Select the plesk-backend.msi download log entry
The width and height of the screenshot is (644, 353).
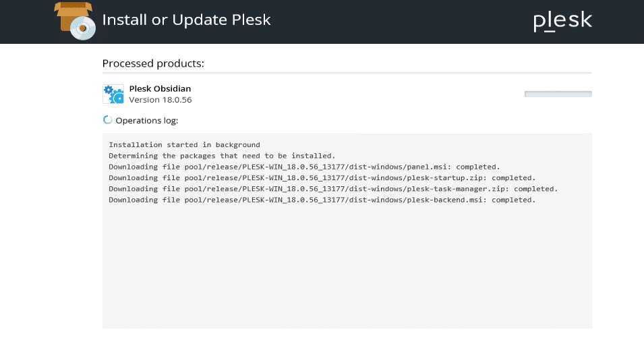pos(322,200)
